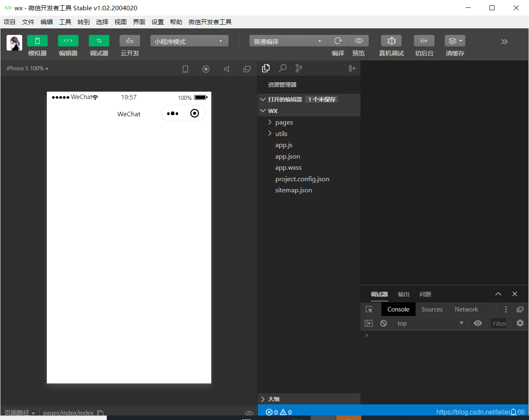The image size is (529, 420).
Task: Clear the console log icon
Action: point(383,323)
